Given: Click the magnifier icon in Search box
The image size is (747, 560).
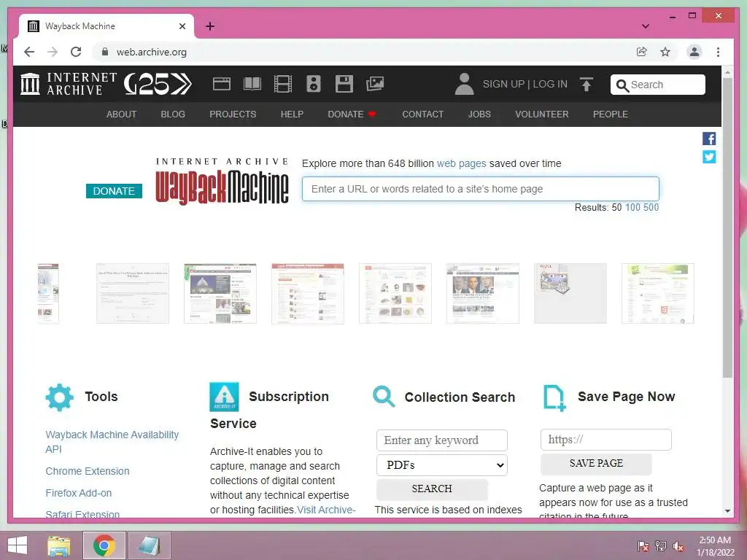Looking at the screenshot, I should (x=622, y=85).
